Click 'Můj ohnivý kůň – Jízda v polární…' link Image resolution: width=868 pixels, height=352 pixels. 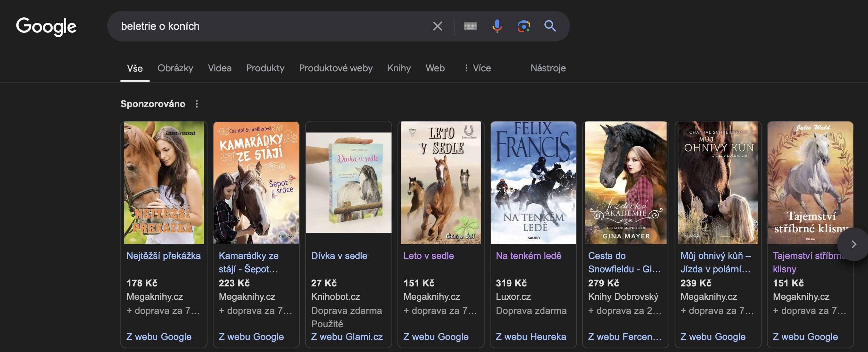[716, 262]
